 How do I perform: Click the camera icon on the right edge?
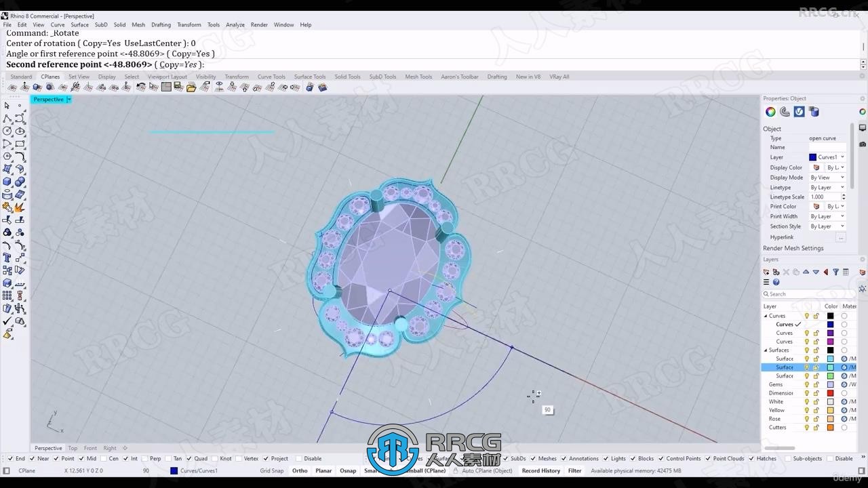coord(863,144)
